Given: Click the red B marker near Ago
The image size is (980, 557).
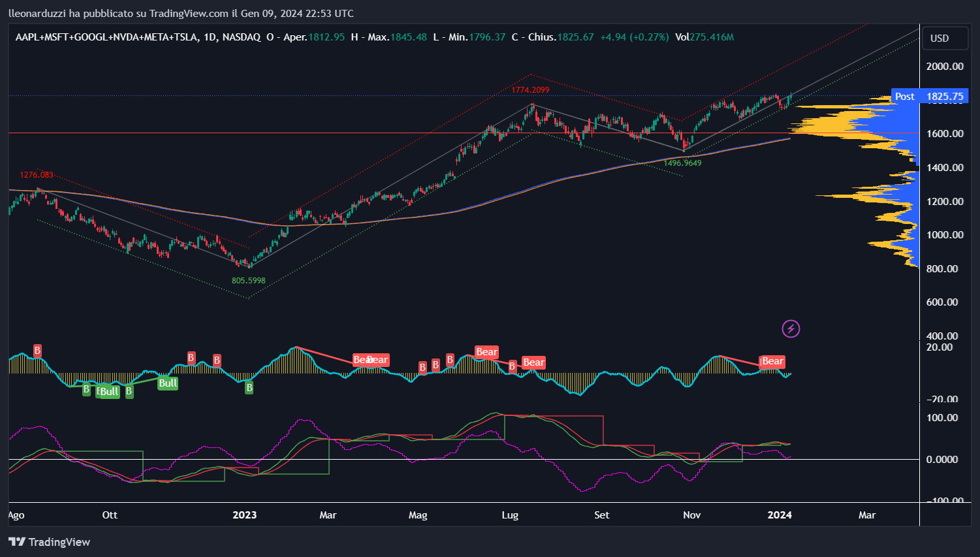Looking at the screenshot, I should pyautogui.click(x=37, y=351).
